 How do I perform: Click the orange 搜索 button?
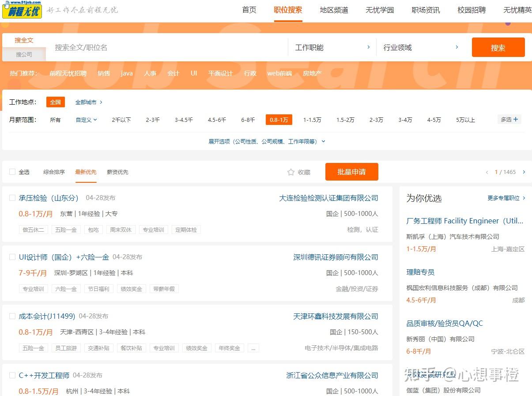pos(498,47)
